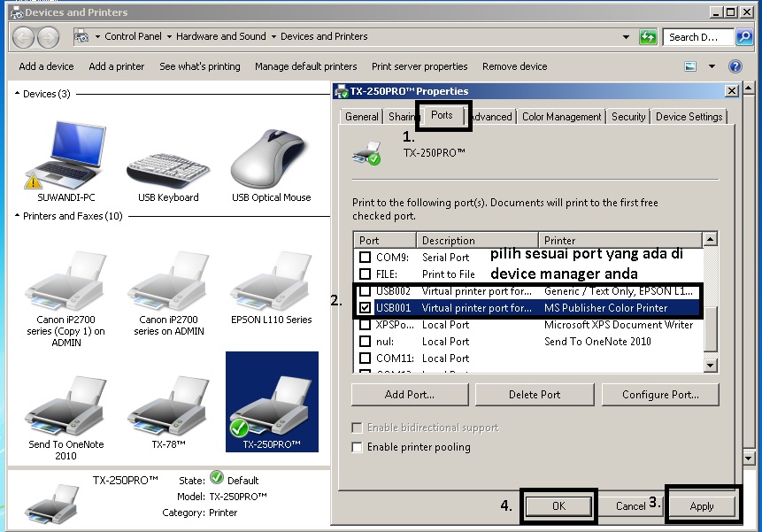Viewport: 762px width, 532px height.
Task: Switch to the Ports tab
Action: [442, 116]
